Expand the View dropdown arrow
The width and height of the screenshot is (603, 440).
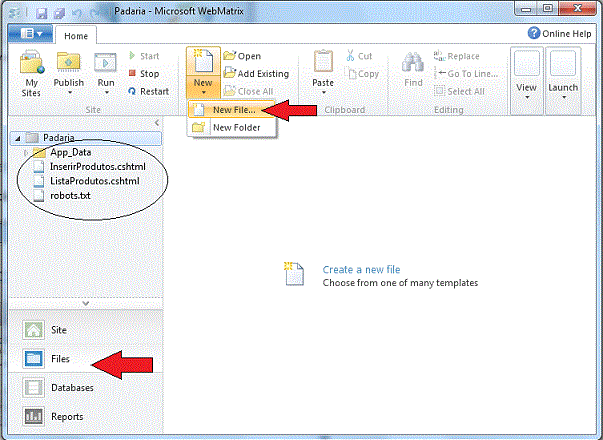pos(527,97)
